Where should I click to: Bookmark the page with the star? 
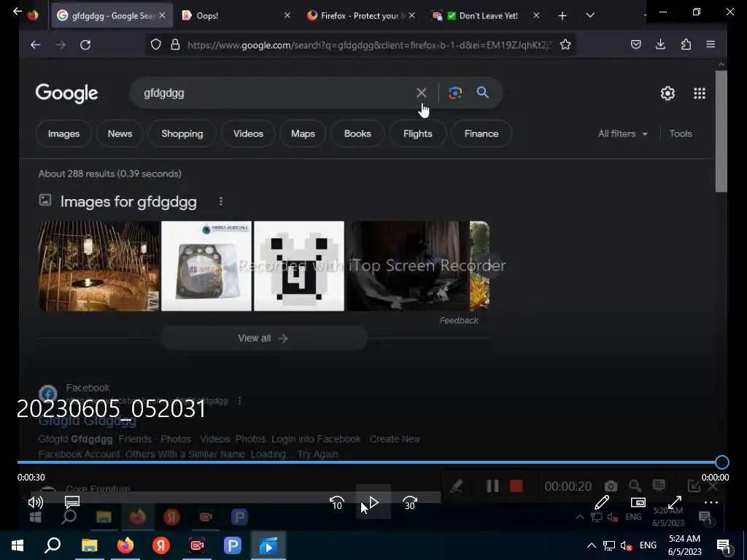(x=565, y=44)
